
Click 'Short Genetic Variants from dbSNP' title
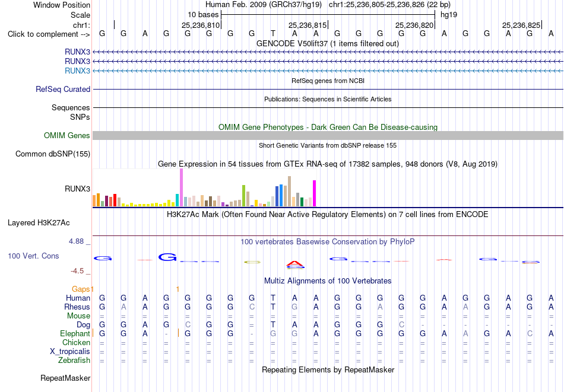click(328, 145)
